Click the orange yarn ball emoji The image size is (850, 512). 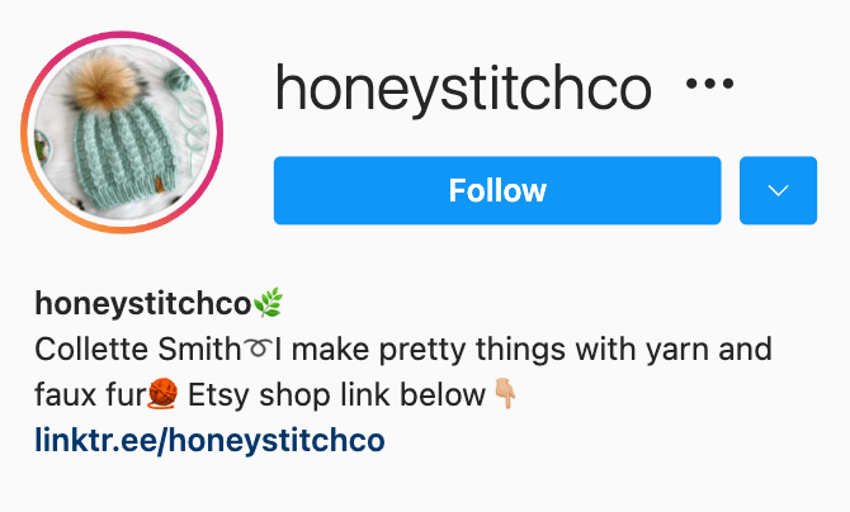click(x=163, y=393)
